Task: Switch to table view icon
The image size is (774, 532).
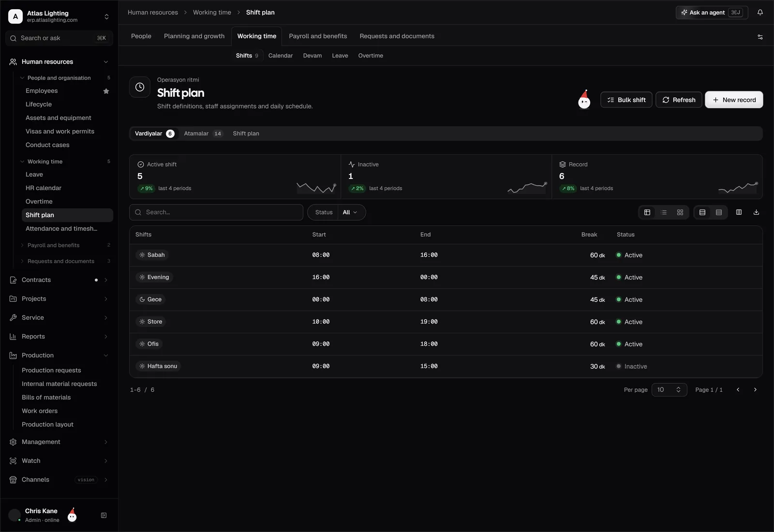Action: pos(647,212)
